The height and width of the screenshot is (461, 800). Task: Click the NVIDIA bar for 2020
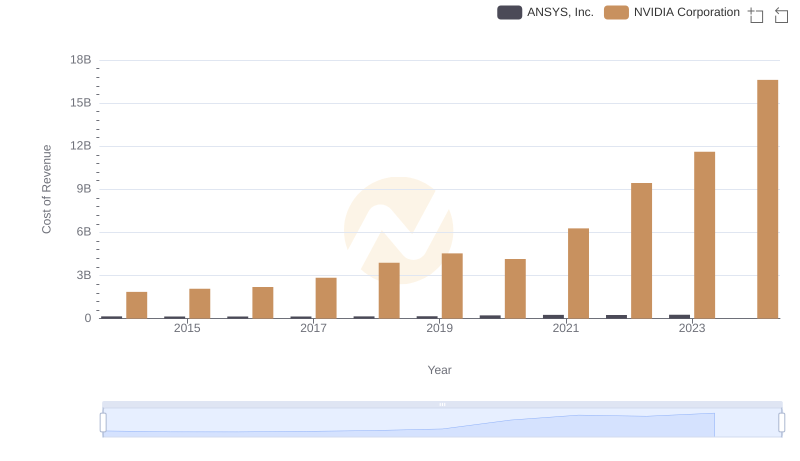coord(515,289)
